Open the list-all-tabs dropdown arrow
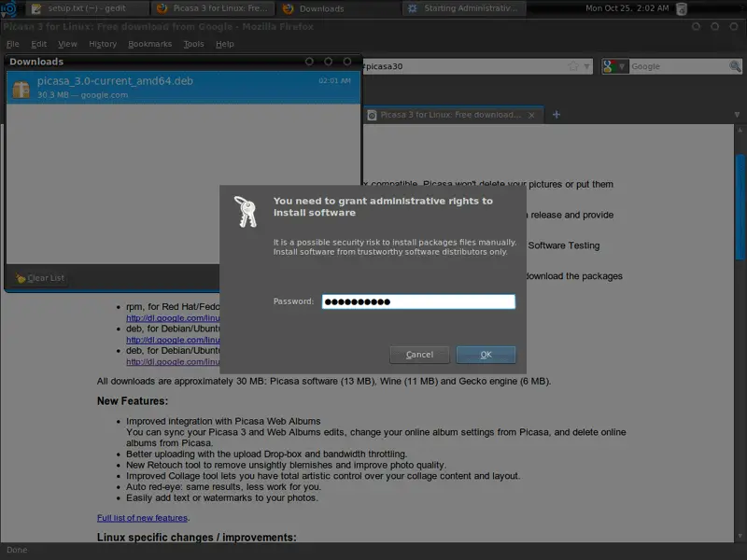Viewport: 747px width, 560px height. pyautogui.click(x=737, y=115)
